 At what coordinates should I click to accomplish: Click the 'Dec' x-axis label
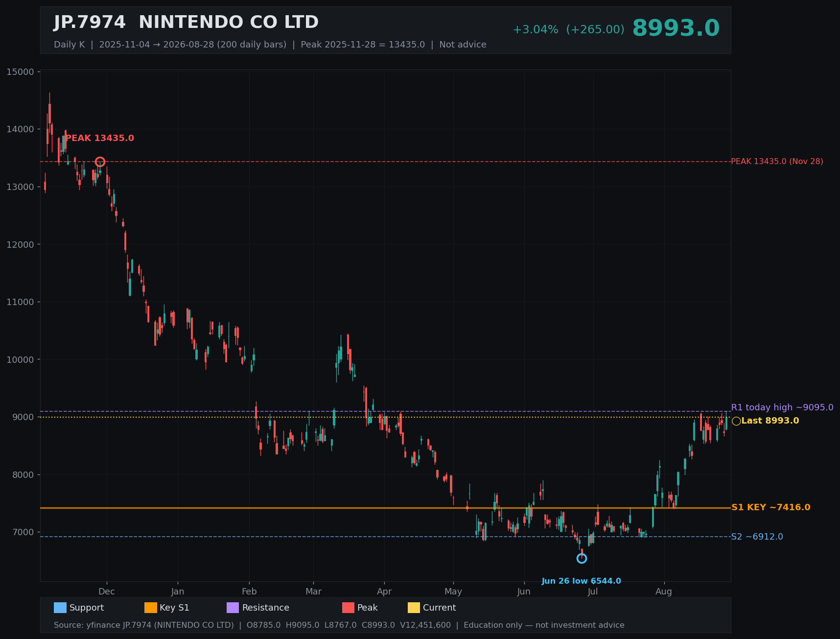(x=107, y=592)
